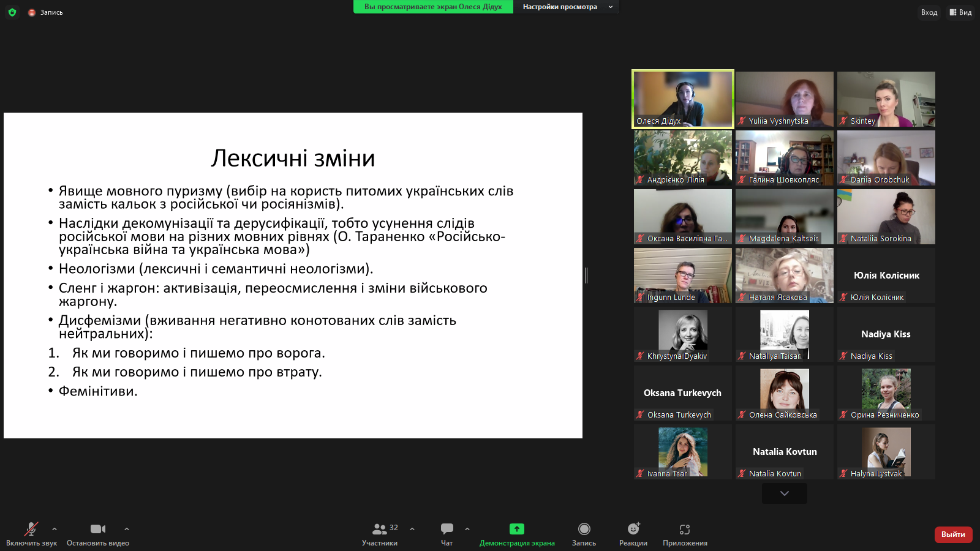Screen dimensions: 980x551
Task: Stop the camera video
Action: 98,529
